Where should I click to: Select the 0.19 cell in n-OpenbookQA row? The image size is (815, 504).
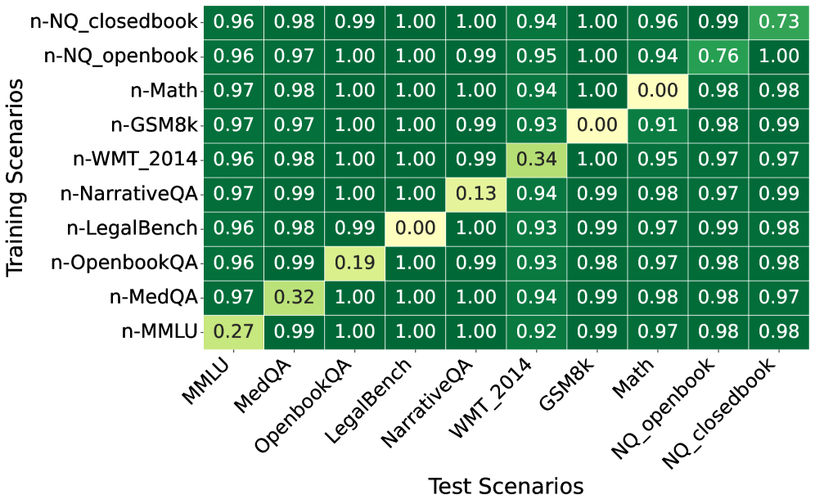pos(354,263)
